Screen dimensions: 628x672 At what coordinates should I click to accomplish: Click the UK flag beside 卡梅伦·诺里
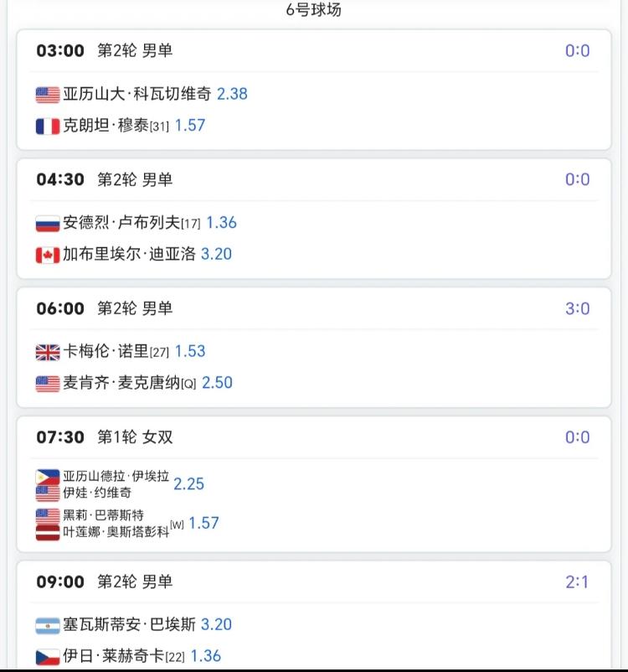[x=48, y=352]
